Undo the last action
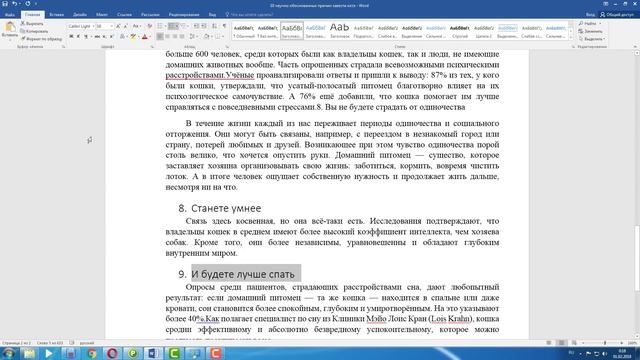Viewport: 640px width, 360px height. coord(14,4)
